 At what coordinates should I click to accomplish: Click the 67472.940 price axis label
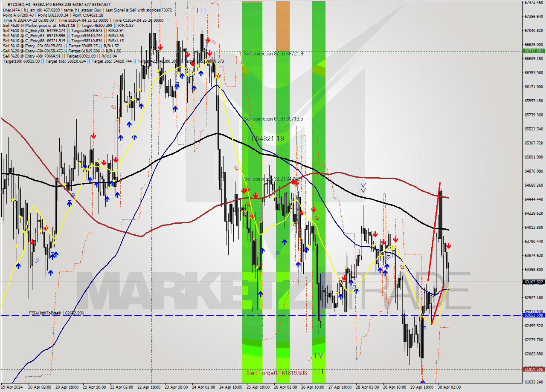[x=534, y=2]
